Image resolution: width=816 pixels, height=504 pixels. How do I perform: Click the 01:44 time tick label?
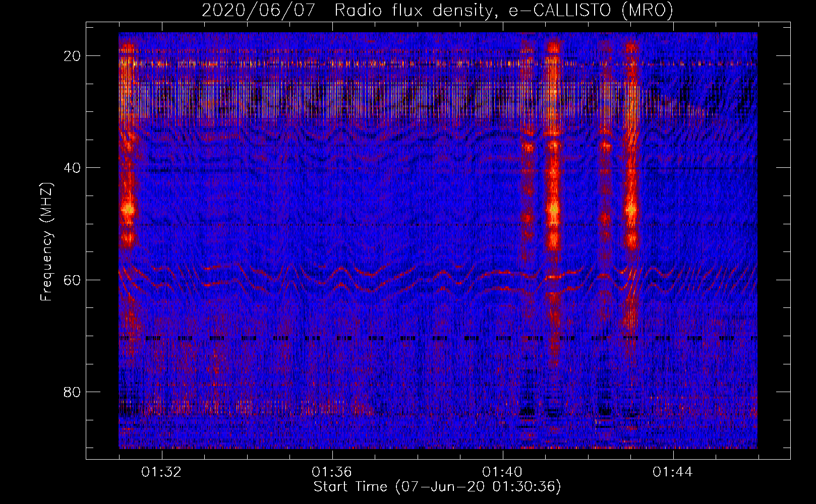[673, 472]
